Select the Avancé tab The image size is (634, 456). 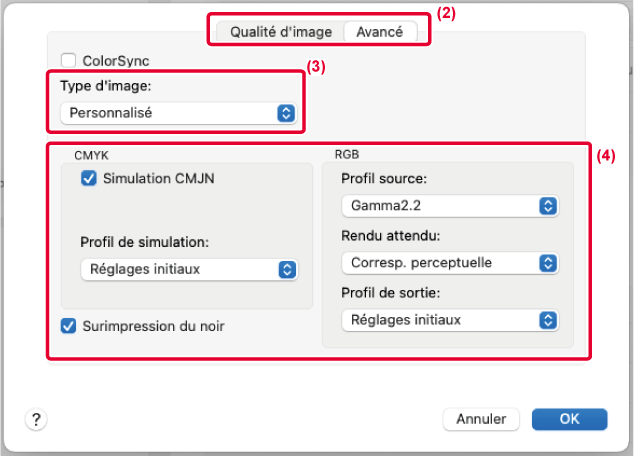(380, 31)
